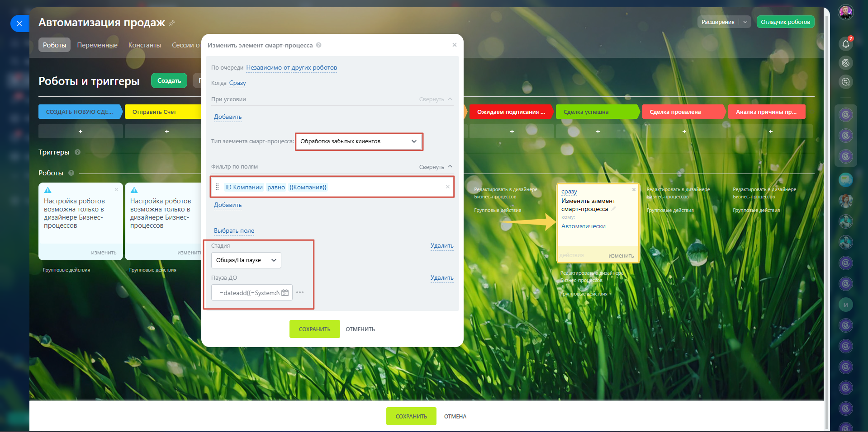The width and height of the screenshot is (868, 432).
Task: Click изменить on the yellow robot card
Action: [621, 256]
